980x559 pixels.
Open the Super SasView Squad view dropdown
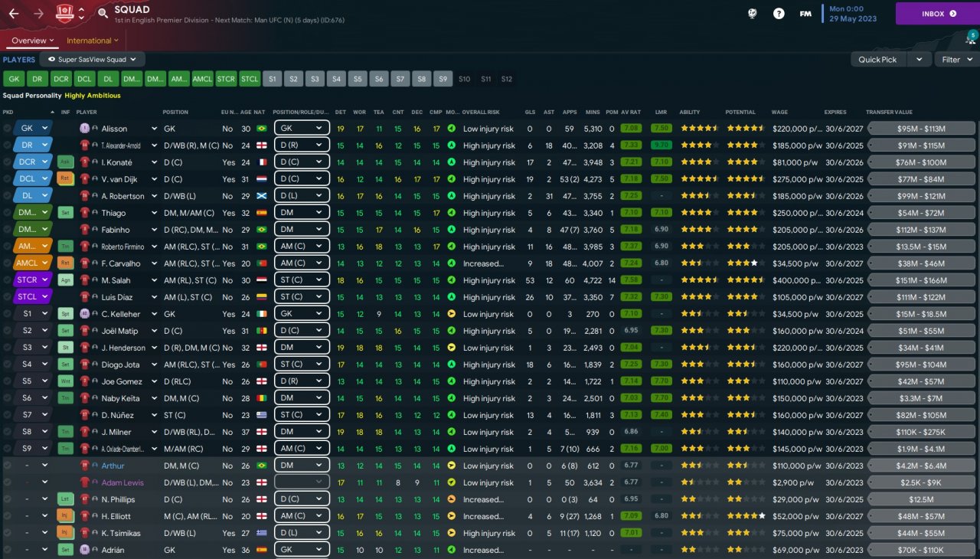92,59
